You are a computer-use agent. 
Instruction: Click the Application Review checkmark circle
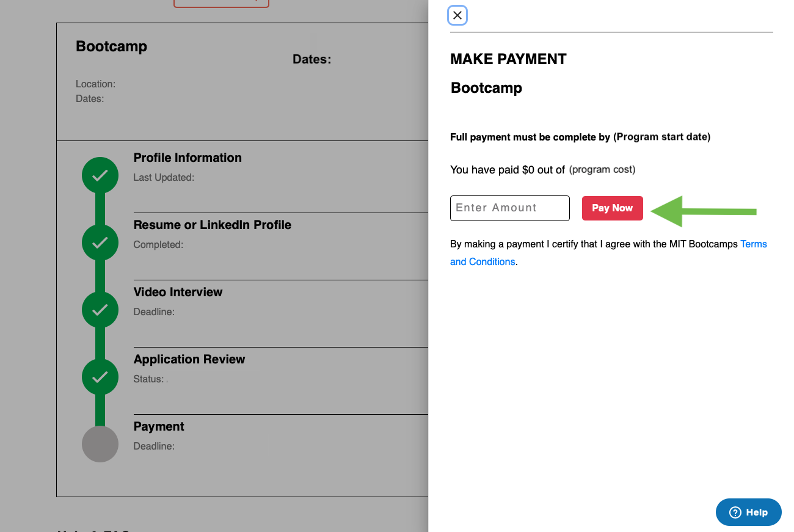(100, 377)
